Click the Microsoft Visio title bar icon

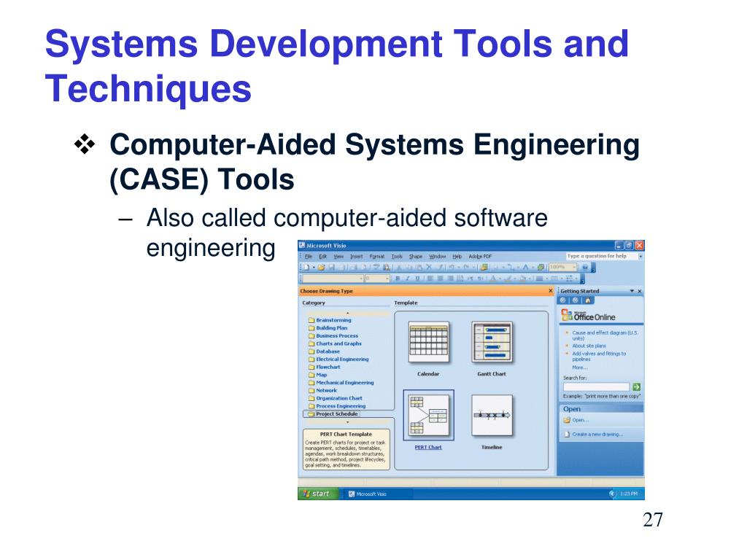point(301,245)
